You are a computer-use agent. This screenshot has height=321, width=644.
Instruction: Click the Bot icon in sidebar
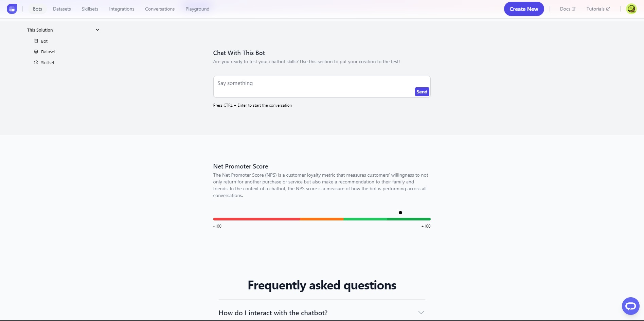coord(36,41)
